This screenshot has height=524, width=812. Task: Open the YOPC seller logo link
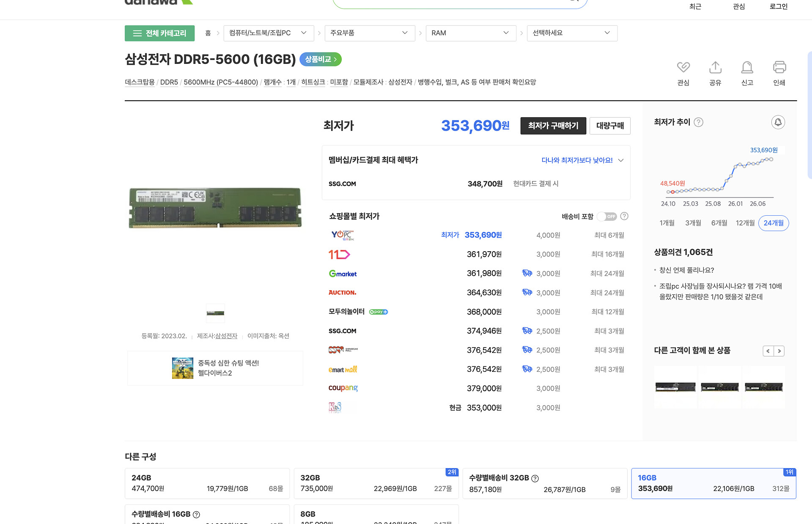pyautogui.click(x=343, y=235)
